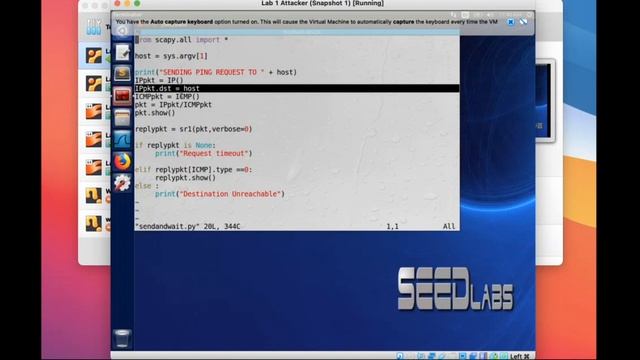This screenshot has width=640, height=360.
Task: Click the 'sendandwait.py' 20L, 344C status text
Action: coord(188,226)
